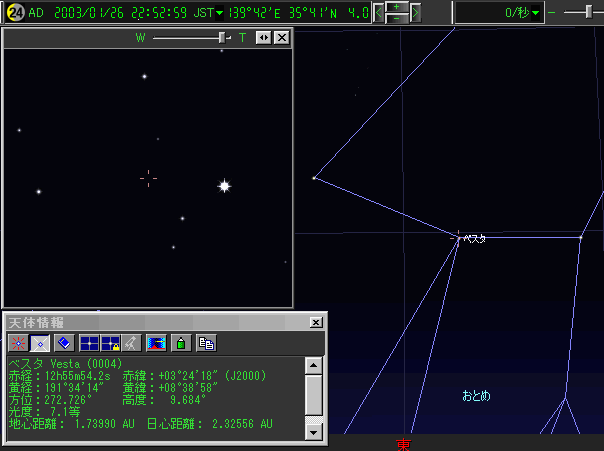The height and width of the screenshot is (451, 604).
Task: Adjust the W–T telescope zoom slider
Action: click(222, 37)
